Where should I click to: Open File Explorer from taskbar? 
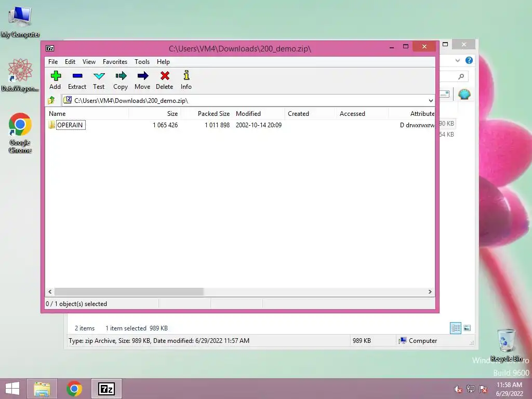point(42,389)
